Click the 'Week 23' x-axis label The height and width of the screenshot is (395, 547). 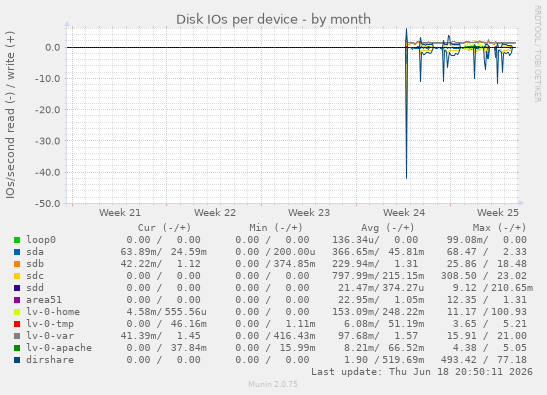[309, 213]
